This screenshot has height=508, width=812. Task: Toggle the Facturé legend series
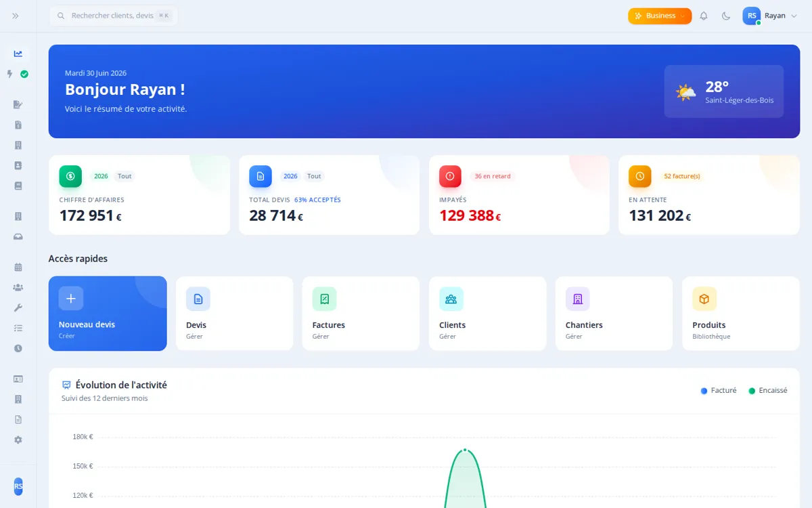coord(719,391)
